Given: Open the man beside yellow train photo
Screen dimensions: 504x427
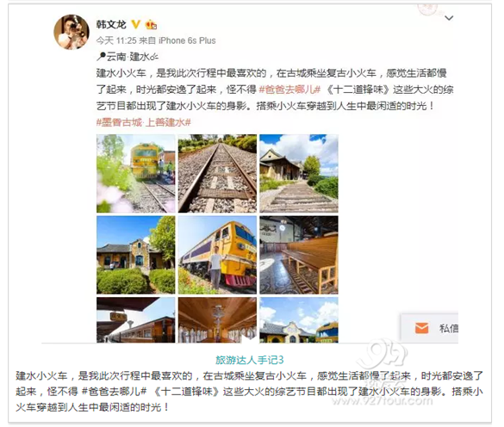Looking at the screenshot, I should (217, 255).
